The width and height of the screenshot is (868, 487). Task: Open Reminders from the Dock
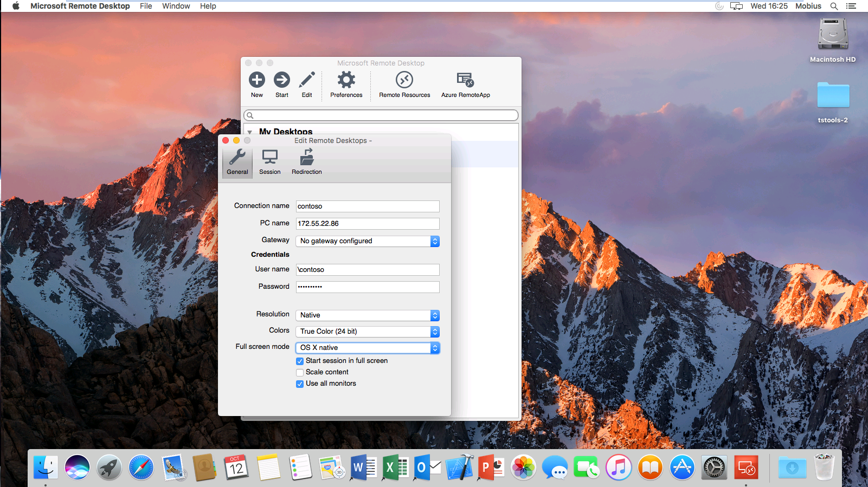300,467
